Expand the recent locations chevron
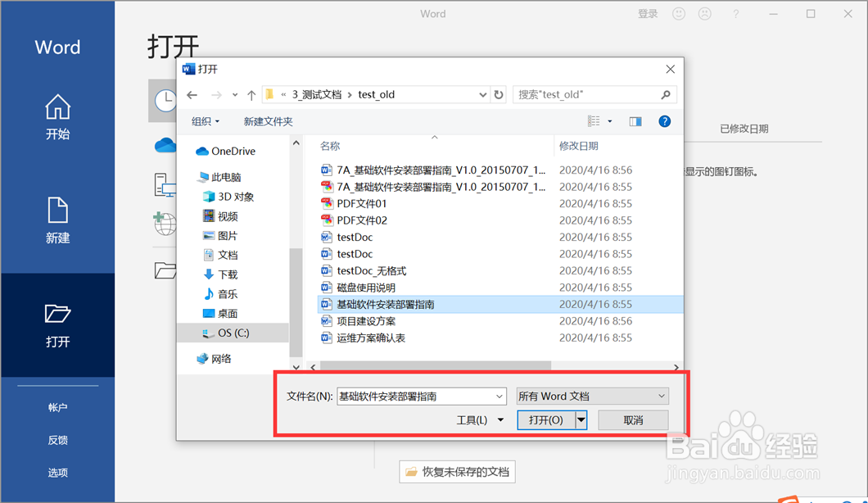This screenshot has height=503, width=868. [x=235, y=95]
